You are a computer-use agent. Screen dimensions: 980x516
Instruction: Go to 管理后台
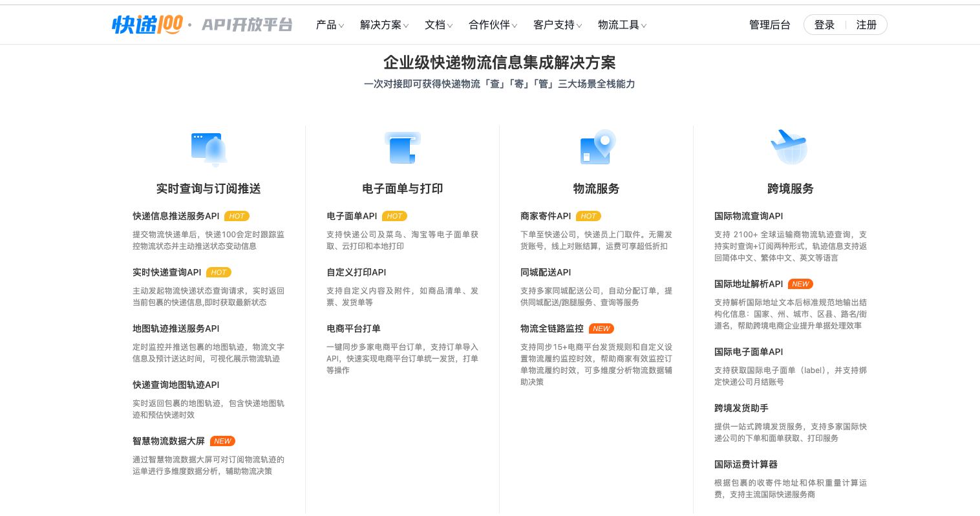tap(769, 25)
